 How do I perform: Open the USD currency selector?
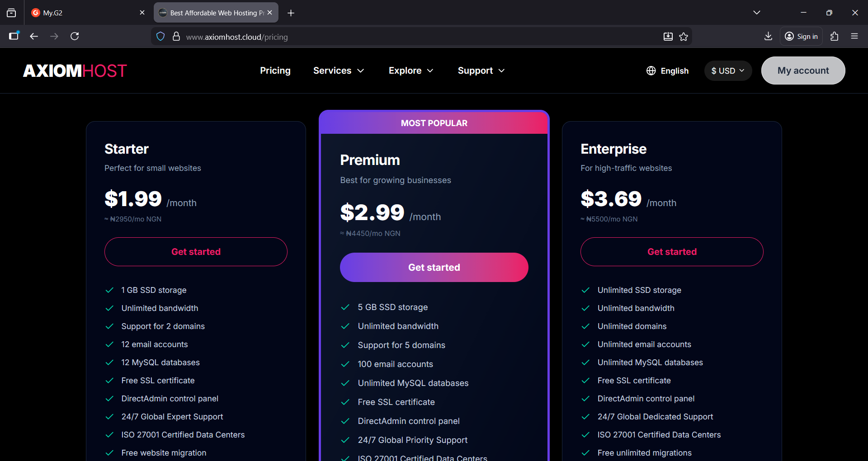coord(728,71)
